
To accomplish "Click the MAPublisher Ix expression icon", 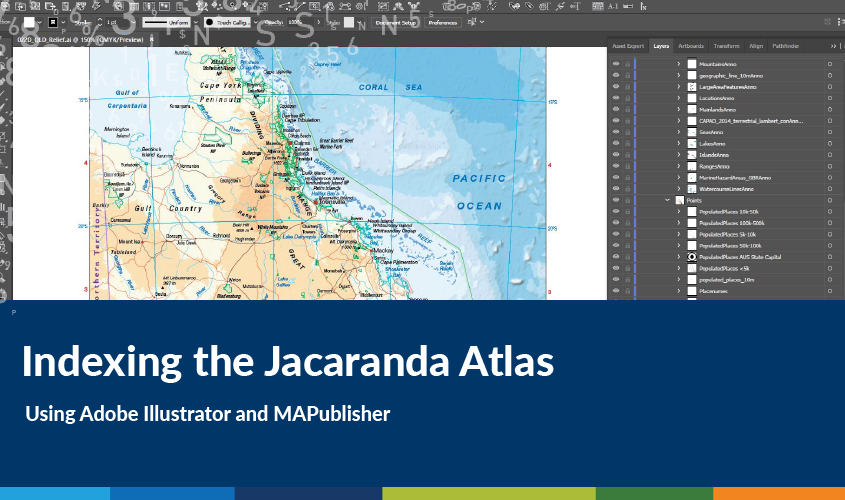I will pos(643,6).
